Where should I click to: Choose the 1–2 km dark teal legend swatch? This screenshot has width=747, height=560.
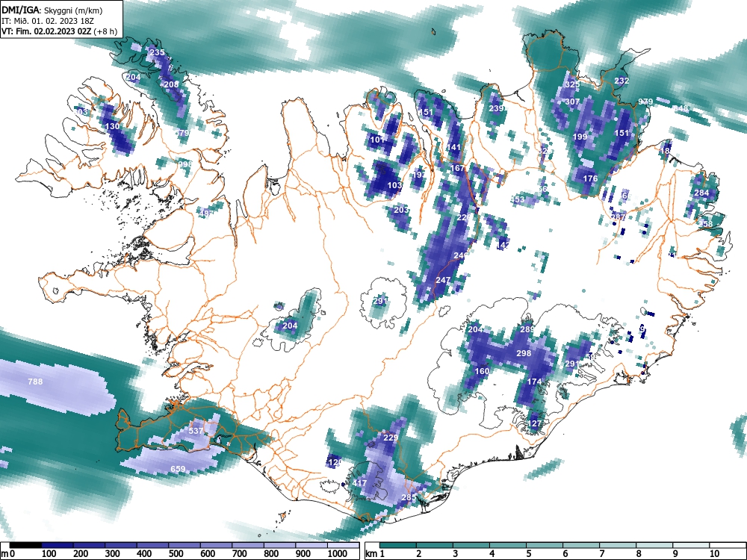click(x=398, y=545)
